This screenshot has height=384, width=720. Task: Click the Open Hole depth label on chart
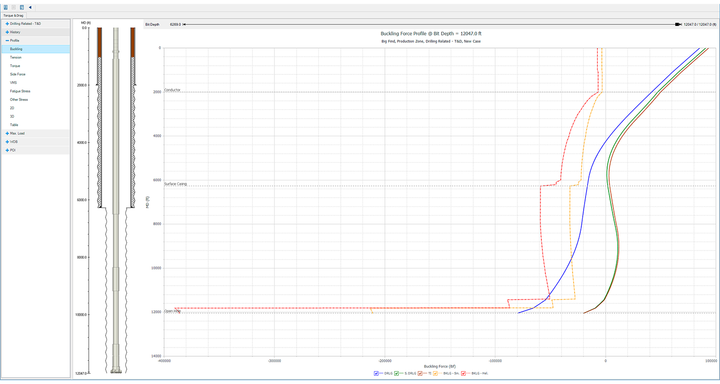[172, 311]
